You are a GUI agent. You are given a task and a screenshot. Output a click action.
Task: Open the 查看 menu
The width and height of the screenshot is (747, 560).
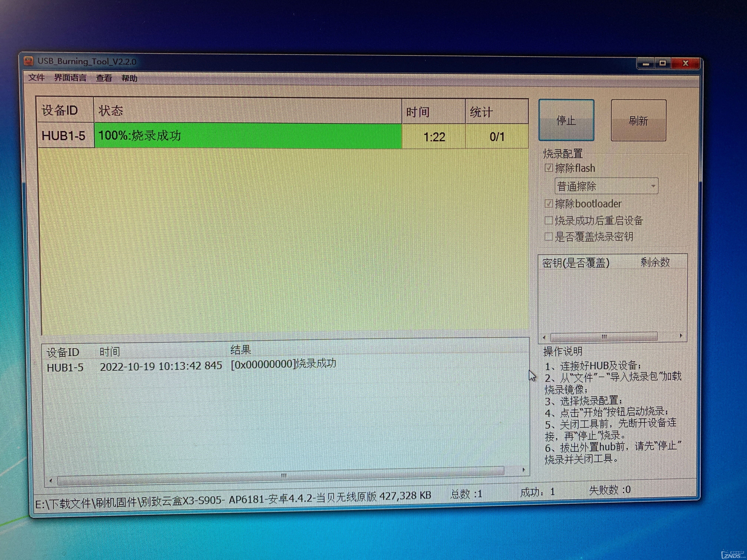(x=104, y=78)
